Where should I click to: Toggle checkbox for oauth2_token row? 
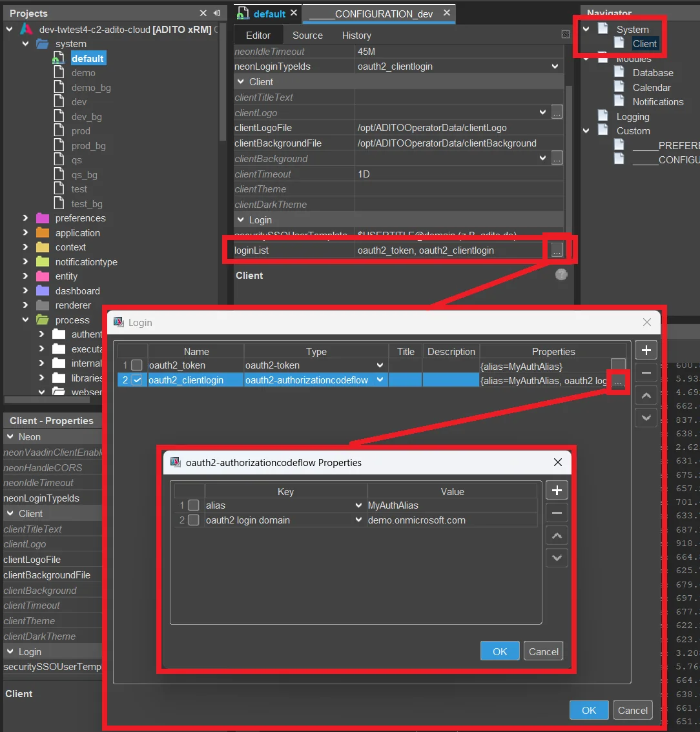(137, 365)
